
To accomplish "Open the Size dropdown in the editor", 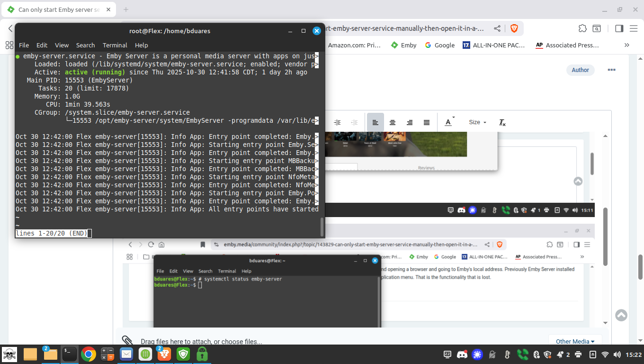I will [477, 122].
